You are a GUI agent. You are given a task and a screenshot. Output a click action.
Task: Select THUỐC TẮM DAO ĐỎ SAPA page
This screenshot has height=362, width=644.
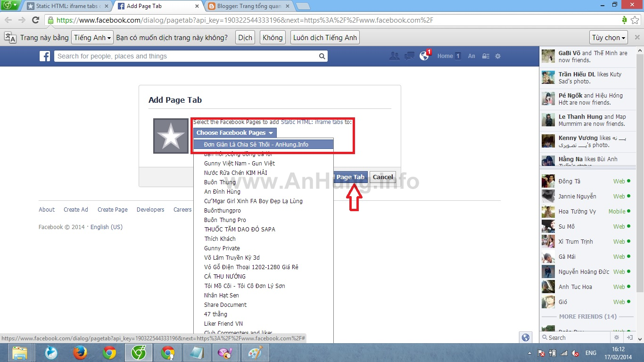(264, 229)
